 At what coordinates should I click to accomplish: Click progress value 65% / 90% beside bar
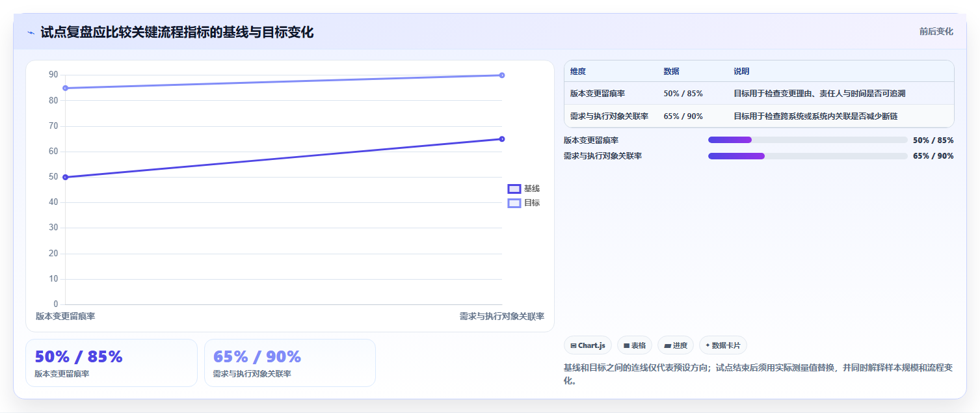coord(933,156)
